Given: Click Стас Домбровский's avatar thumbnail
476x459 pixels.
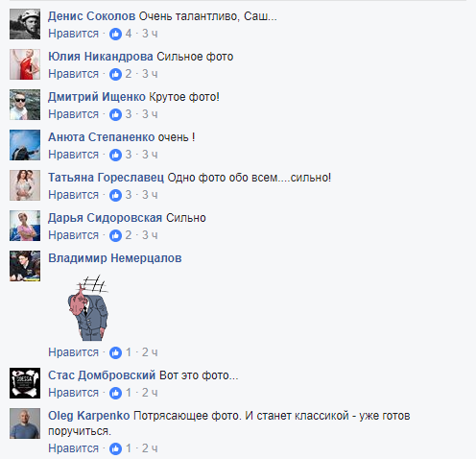Looking at the screenshot, I should point(25,383).
